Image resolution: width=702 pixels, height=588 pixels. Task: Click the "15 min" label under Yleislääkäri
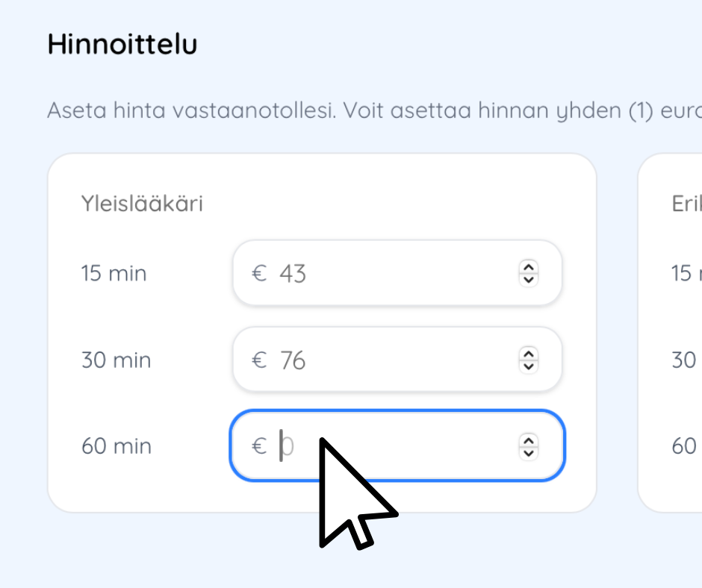coord(114,274)
